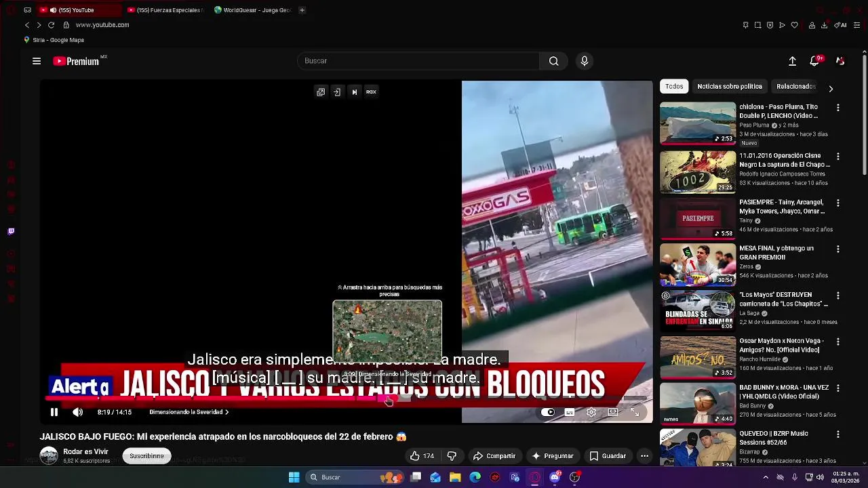Open the account avatar menu
The width and height of the screenshot is (868, 488).
pos(840,61)
